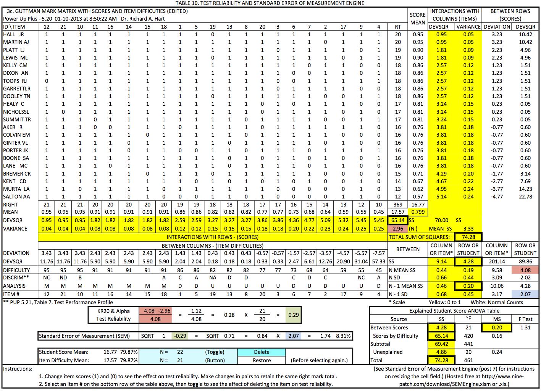Click the Restore button
Screen dimensions: 541x392
tap(262, 360)
